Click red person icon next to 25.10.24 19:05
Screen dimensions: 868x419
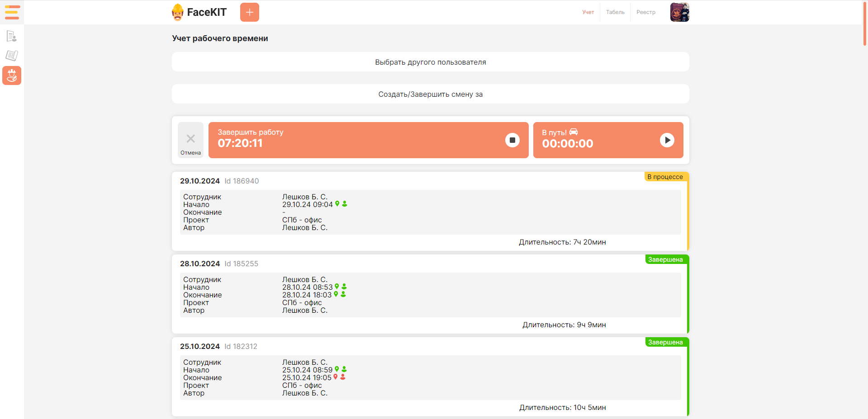(x=343, y=377)
